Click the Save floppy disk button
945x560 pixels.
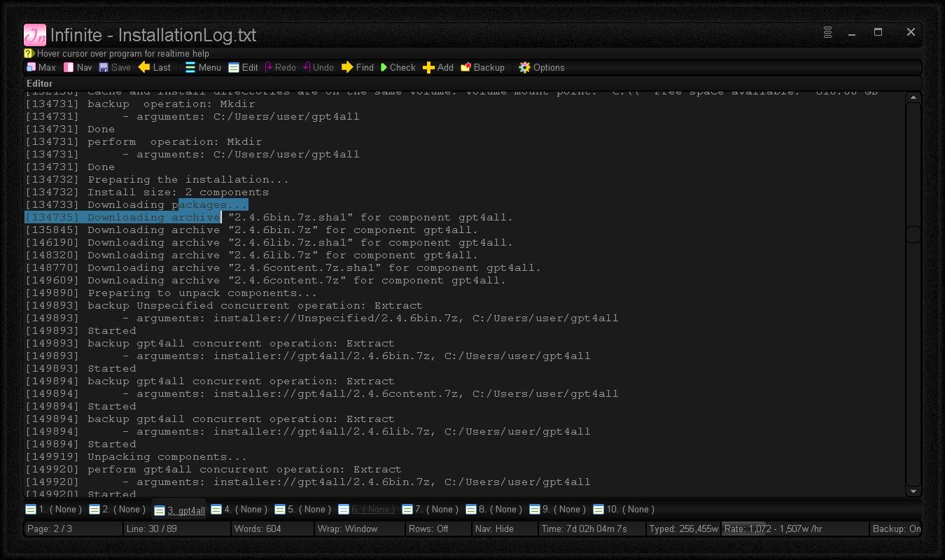coord(115,67)
